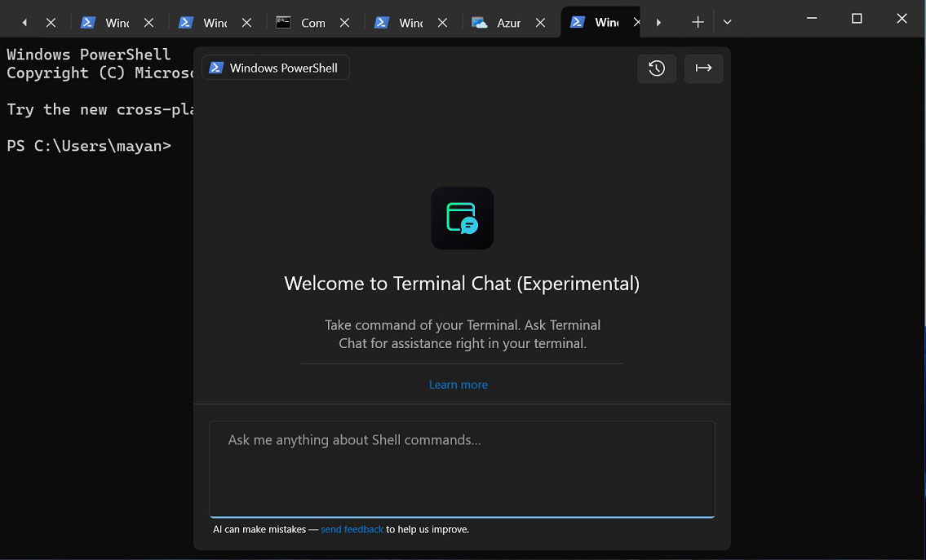The width and height of the screenshot is (926, 560).
Task: Click the Terminal Chat logo icon
Action: pyautogui.click(x=463, y=218)
